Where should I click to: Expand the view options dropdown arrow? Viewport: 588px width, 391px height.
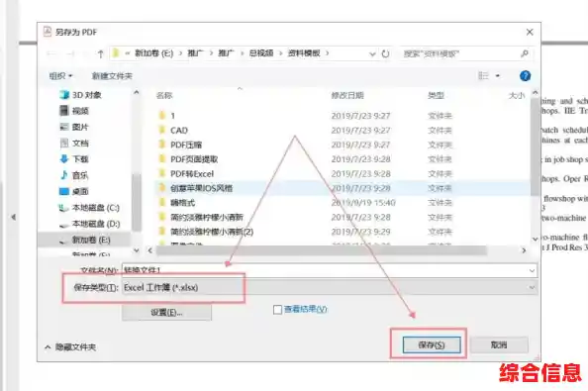pos(498,76)
